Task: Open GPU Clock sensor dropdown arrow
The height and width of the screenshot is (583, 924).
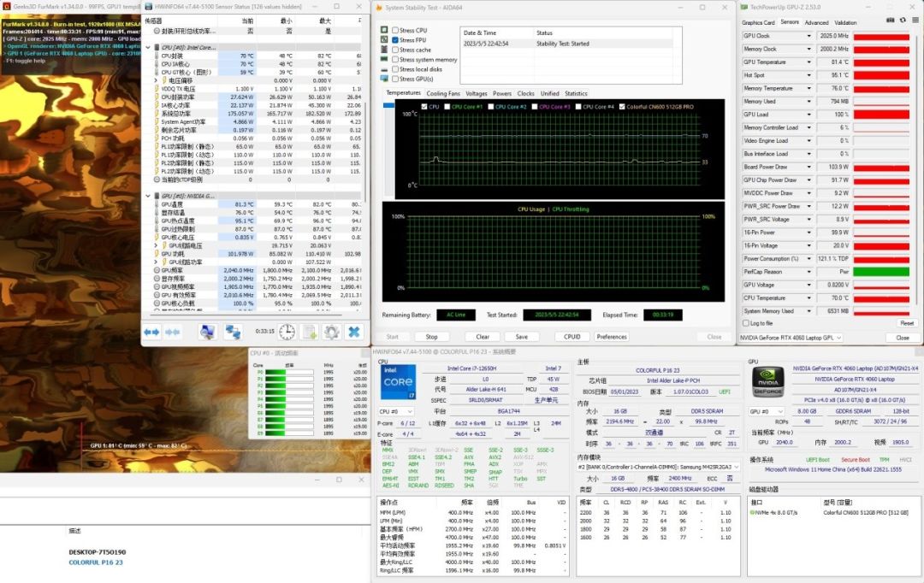Action: click(808, 36)
